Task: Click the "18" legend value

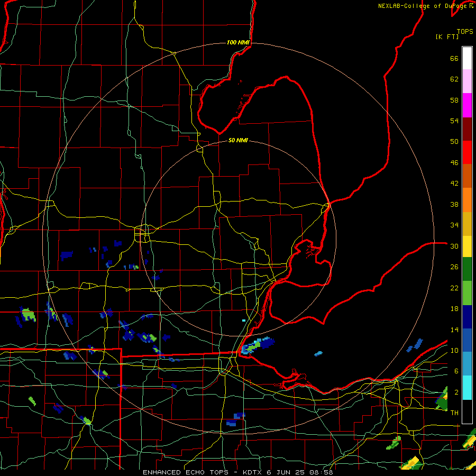Action: (x=454, y=309)
